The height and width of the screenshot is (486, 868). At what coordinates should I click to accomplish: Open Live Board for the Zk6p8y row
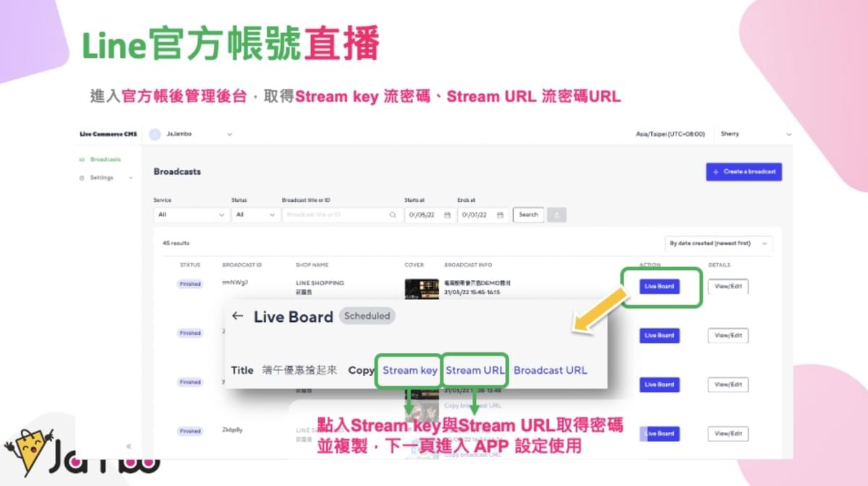659,434
